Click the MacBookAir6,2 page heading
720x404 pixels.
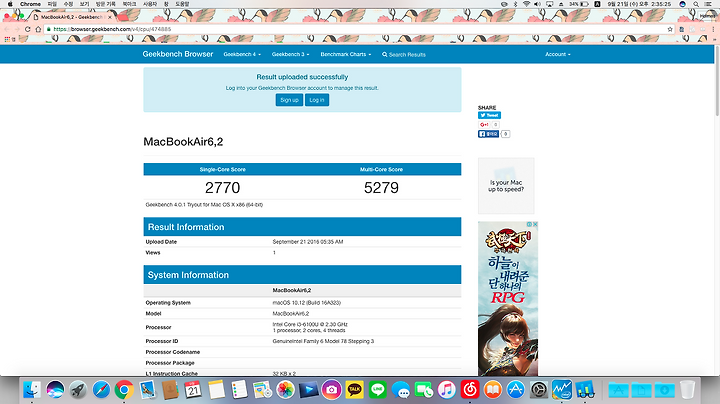[x=183, y=142]
